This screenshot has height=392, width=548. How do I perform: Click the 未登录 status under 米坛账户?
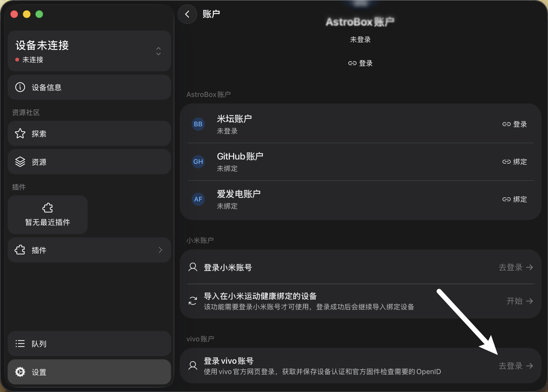[x=227, y=131]
